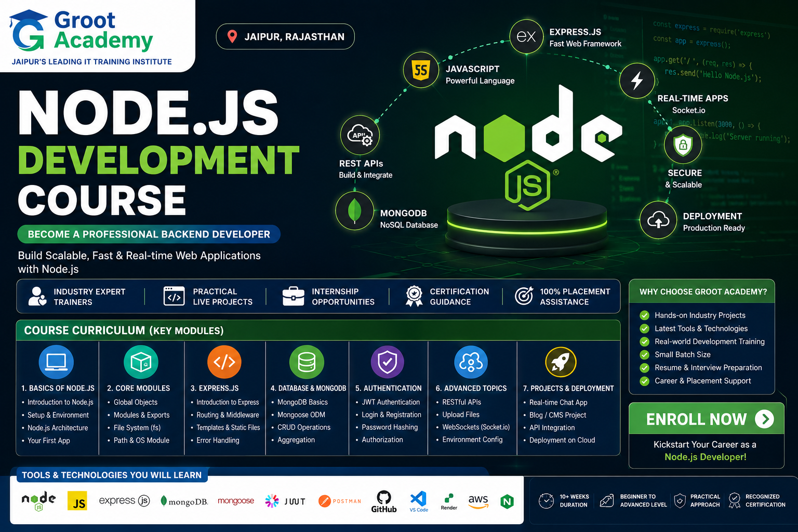Viewport: 798px width, 532px height.
Task: Click the Database & MongoDB cylinder icon
Action: coord(307,362)
